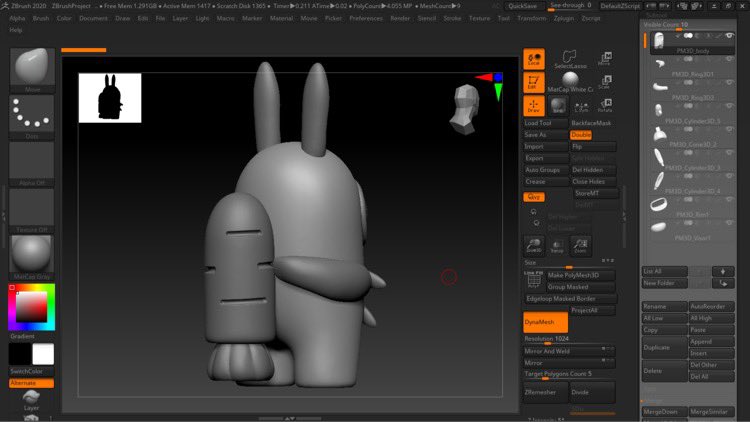Toggle visibility of PM3D_Ring3D1 subtool
The image size is (750, 422).
click(729, 59)
